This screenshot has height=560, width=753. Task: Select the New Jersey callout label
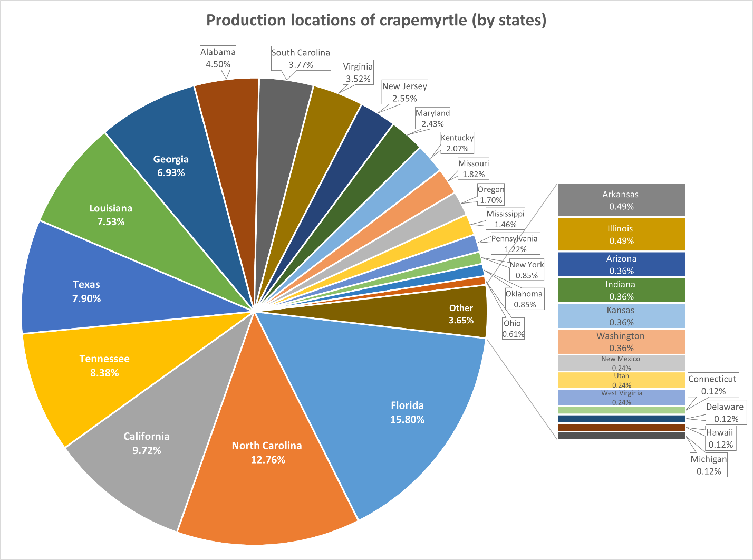[404, 92]
